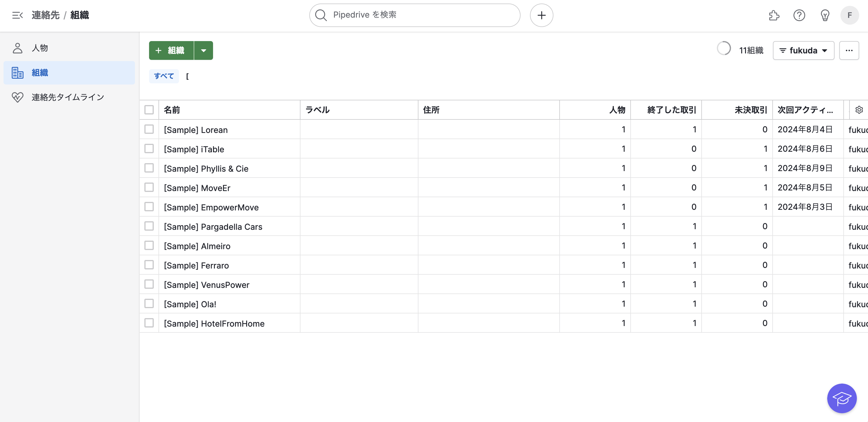Viewport: 868px width, 422px height.
Task: Click the green add 組織 button
Action: coord(171,50)
